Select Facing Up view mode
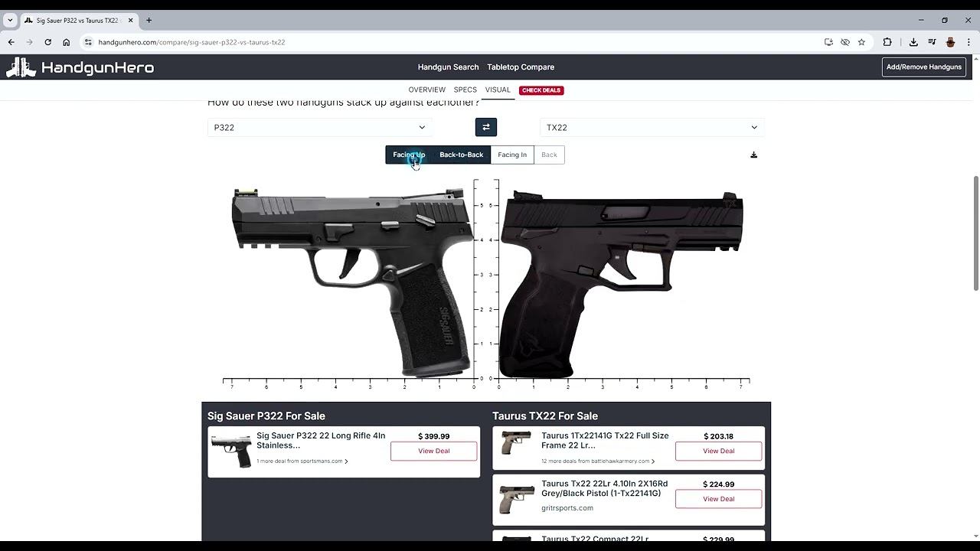980x551 pixels. (409, 155)
